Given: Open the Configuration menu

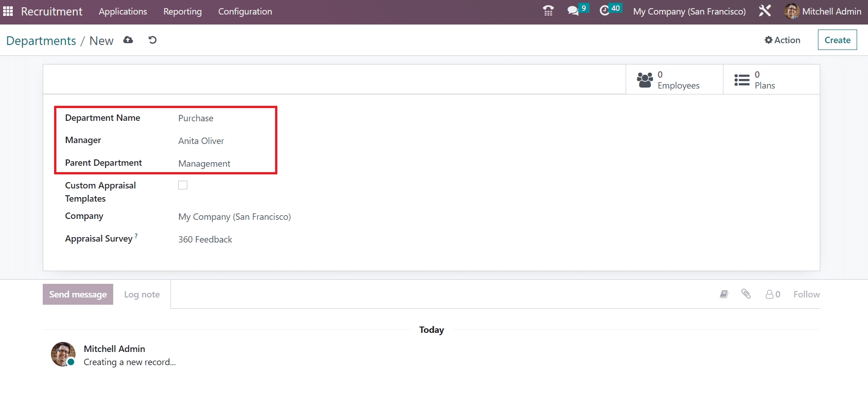Looking at the screenshot, I should (245, 11).
